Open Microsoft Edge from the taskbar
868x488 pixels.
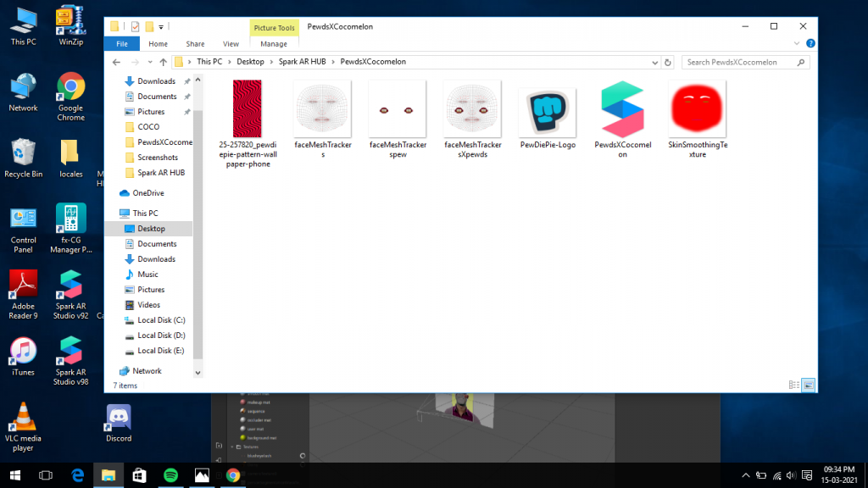tap(77, 475)
